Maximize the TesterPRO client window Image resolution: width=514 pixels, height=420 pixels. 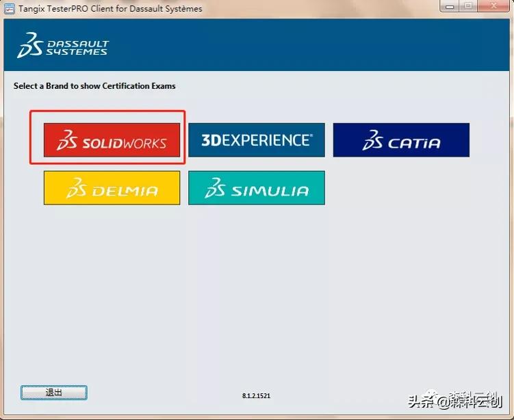tap(468, 6)
